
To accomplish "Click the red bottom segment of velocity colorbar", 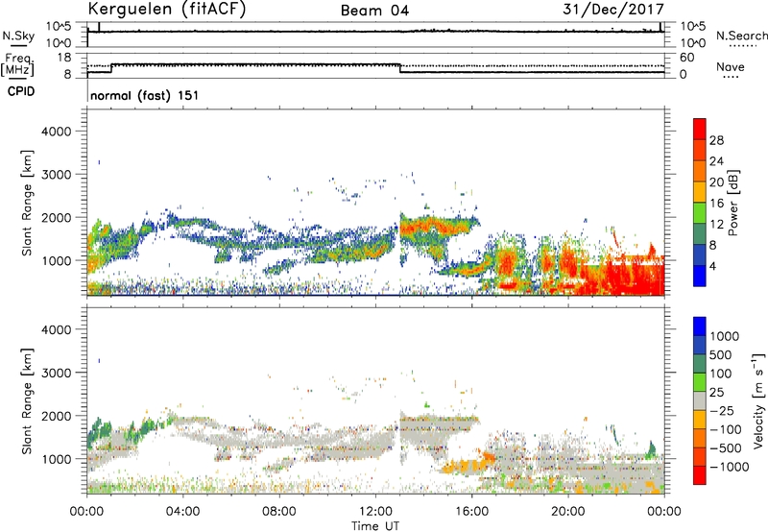I will 700,475.
